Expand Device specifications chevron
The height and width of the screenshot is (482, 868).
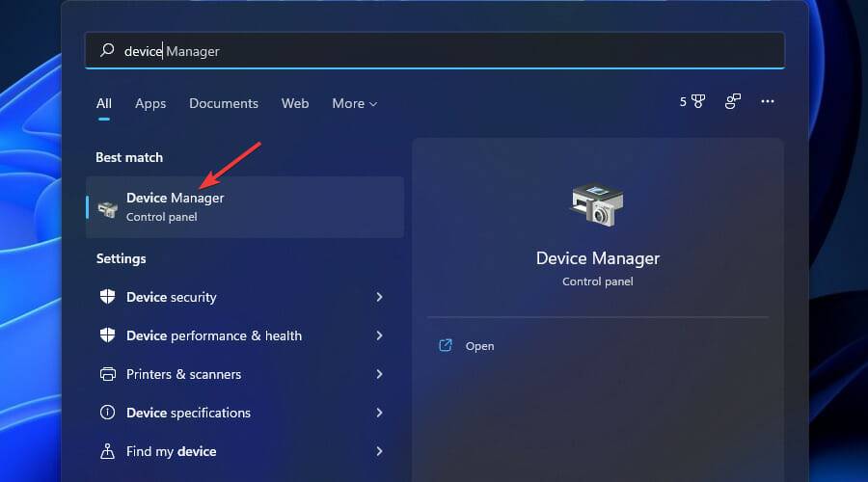379,413
